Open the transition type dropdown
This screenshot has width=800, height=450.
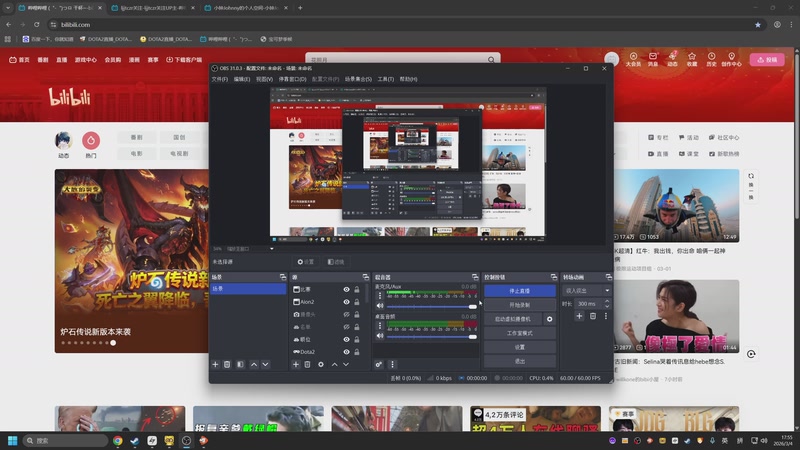587,290
